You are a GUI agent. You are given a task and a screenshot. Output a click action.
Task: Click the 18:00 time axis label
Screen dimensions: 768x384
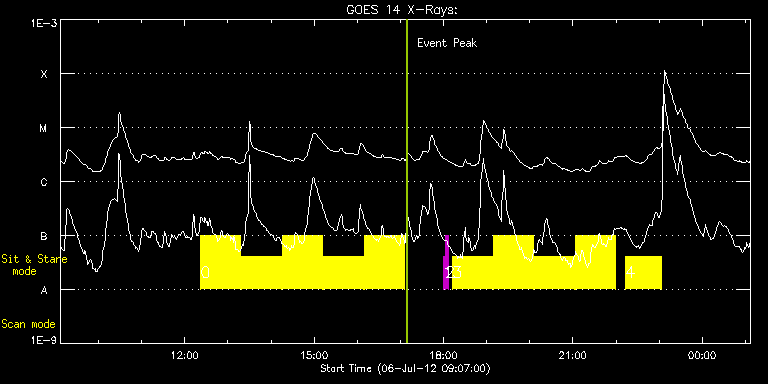pos(443,355)
